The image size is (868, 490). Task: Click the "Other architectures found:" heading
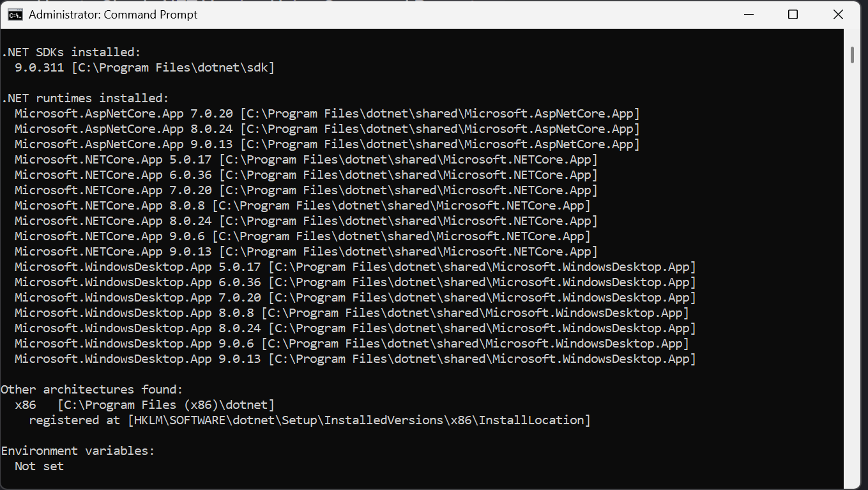click(x=92, y=390)
